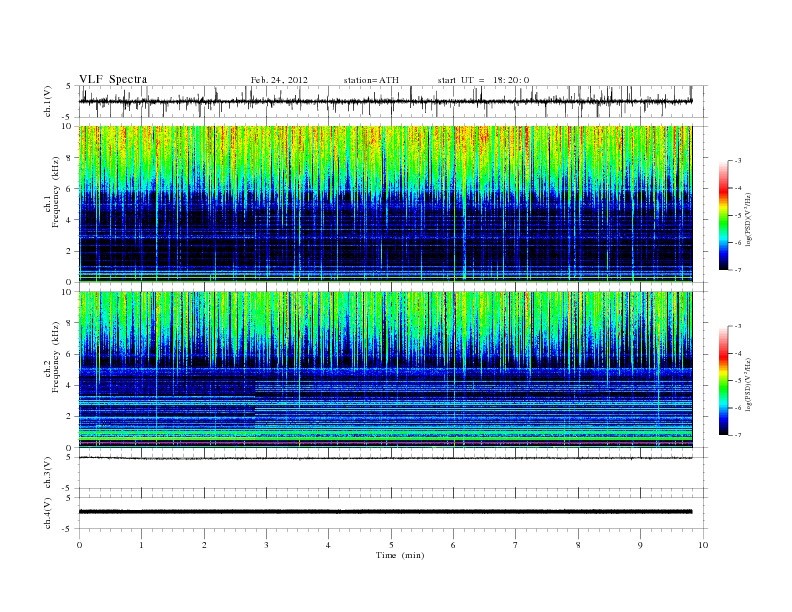Click time axis tick label "10" at bottom right
The width and height of the screenshot is (792, 612).
pyautogui.click(x=703, y=545)
